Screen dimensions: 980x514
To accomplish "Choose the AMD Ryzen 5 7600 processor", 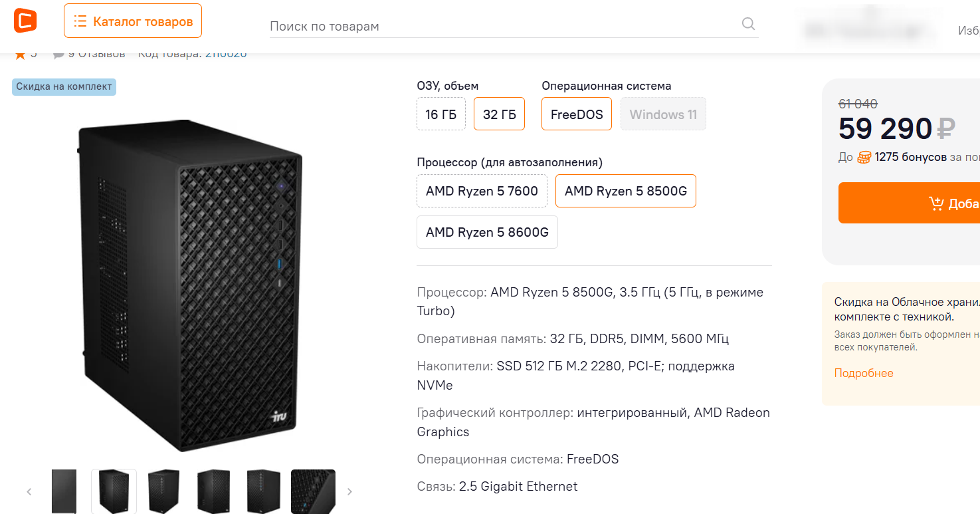I will point(482,192).
